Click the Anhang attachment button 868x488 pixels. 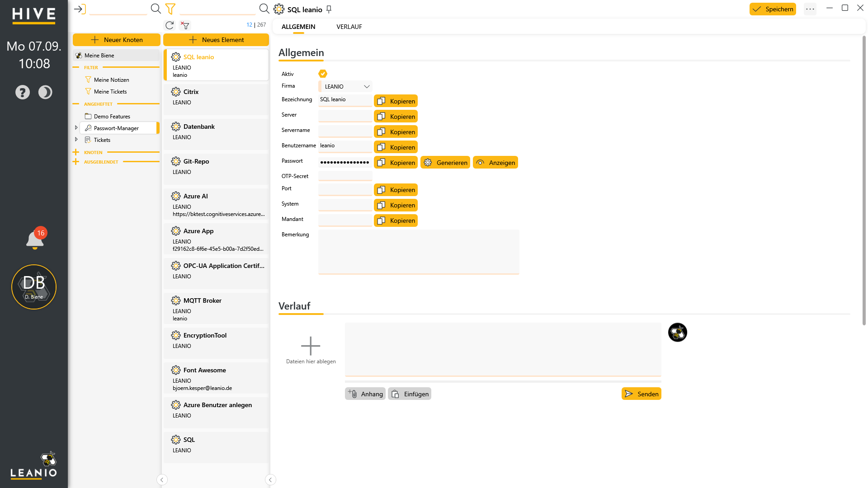click(x=365, y=394)
